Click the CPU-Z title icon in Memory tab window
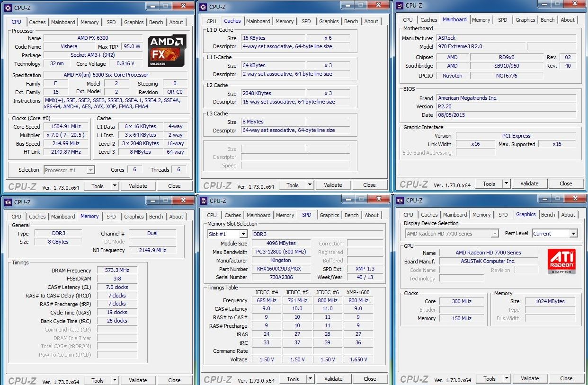The height and width of the screenshot is (385, 588). coord(8,202)
